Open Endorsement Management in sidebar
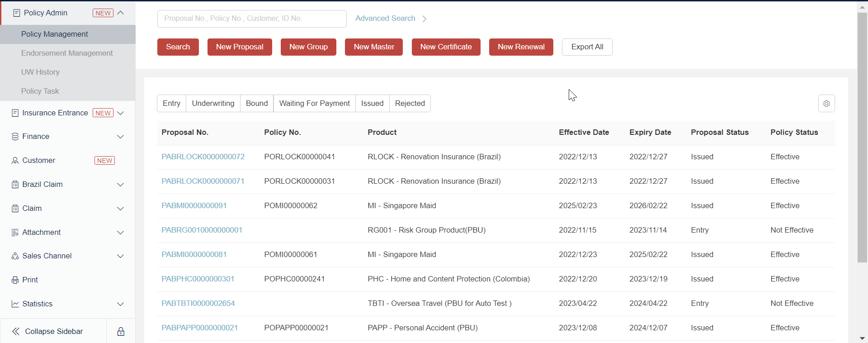 pyautogui.click(x=68, y=53)
